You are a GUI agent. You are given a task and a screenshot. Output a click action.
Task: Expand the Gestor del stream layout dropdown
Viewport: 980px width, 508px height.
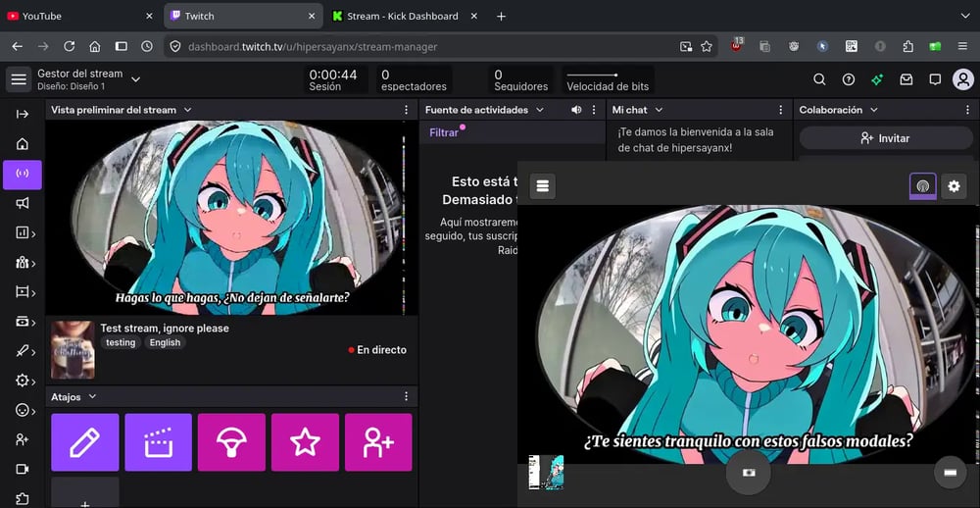135,79
